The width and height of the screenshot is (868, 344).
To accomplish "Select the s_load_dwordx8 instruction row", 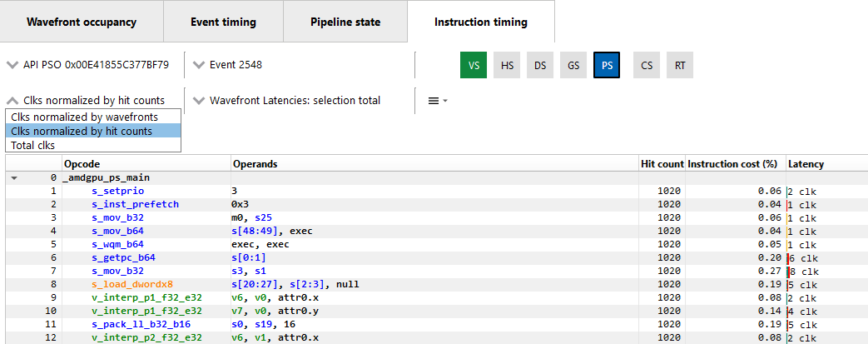I will tap(131, 284).
